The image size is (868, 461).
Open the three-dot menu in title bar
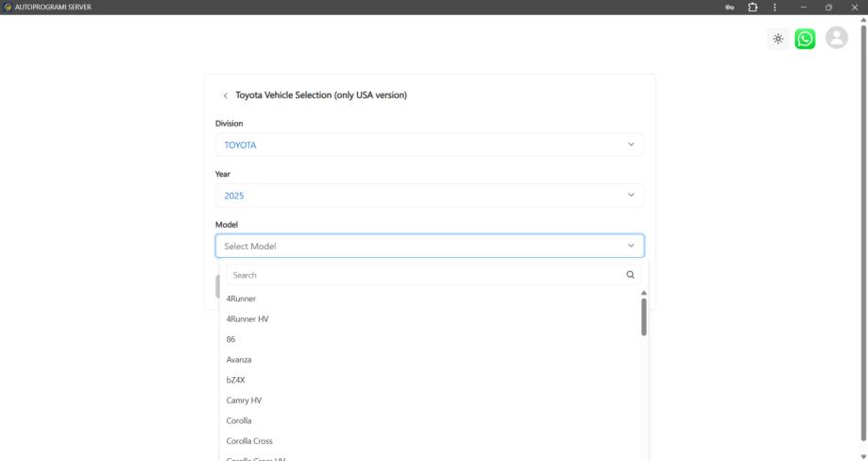(x=774, y=8)
